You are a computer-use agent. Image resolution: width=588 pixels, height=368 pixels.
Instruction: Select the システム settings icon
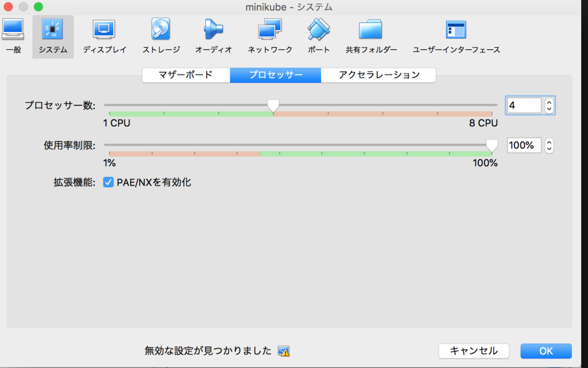pos(53,37)
